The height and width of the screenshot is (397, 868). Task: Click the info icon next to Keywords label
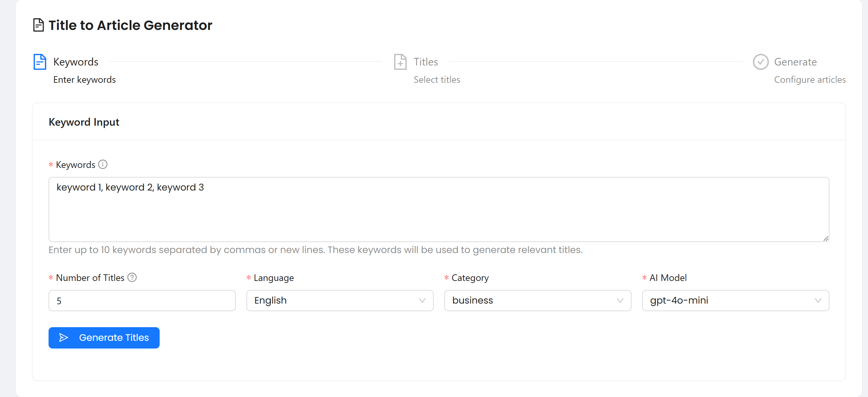pos(103,165)
